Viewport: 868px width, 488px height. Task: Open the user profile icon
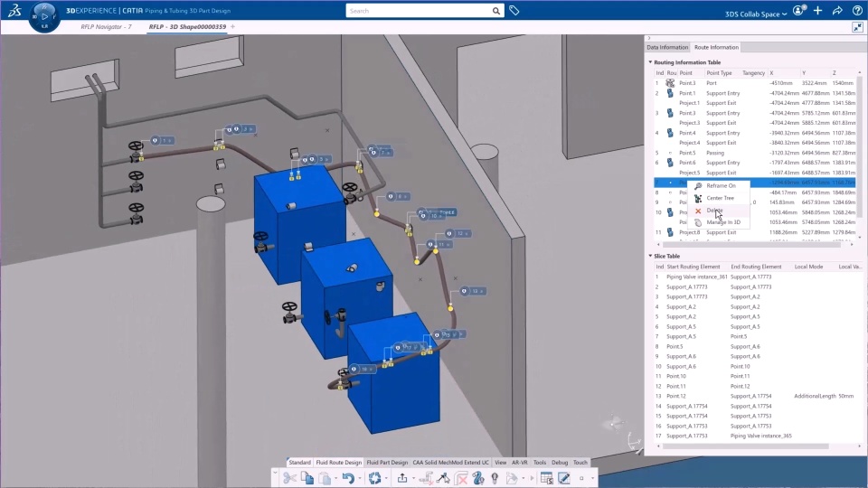798,11
